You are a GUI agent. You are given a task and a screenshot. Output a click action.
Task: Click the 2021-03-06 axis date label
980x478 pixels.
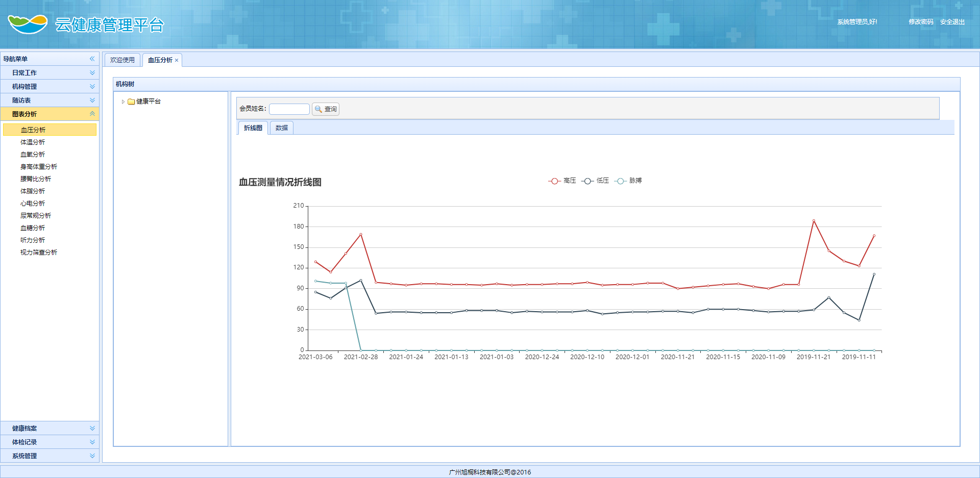(x=315, y=357)
